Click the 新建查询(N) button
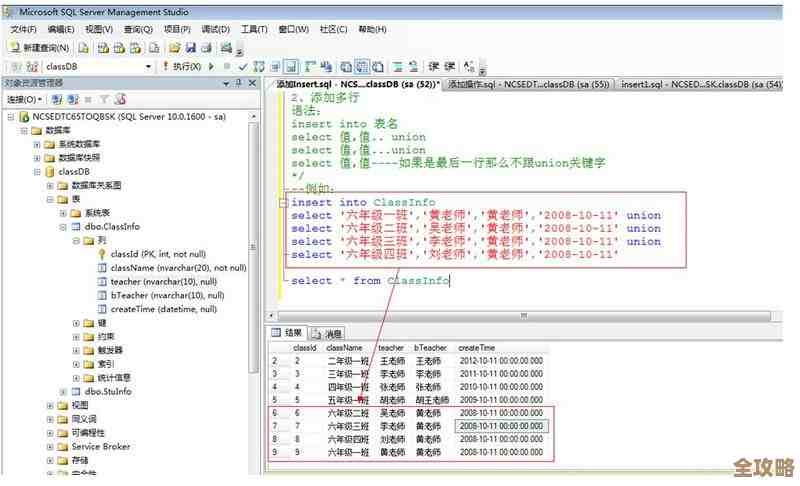Image resolution: width=800 pixels, height=486 pixels. pos(40,48)
